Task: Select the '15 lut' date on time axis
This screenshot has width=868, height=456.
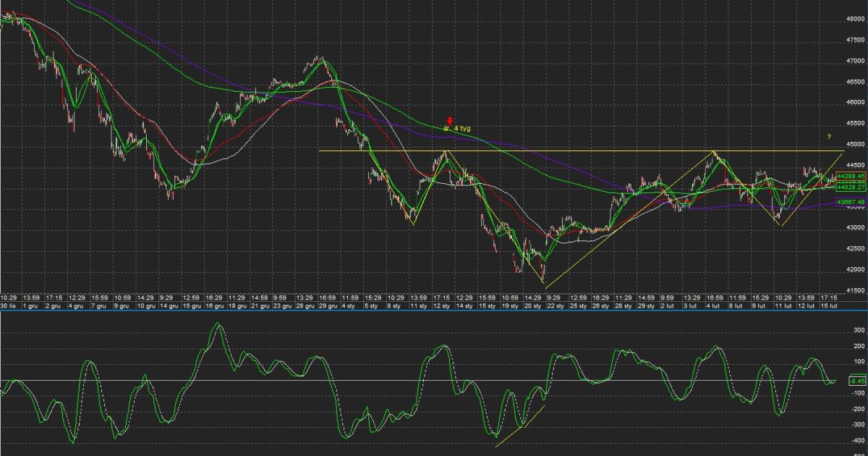Action: point(829,306)
